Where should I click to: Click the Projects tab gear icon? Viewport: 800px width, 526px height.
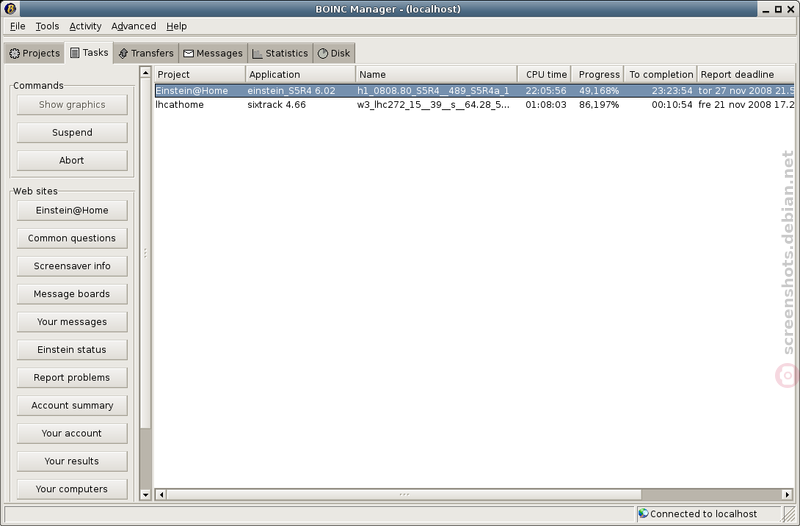point(14,53)
